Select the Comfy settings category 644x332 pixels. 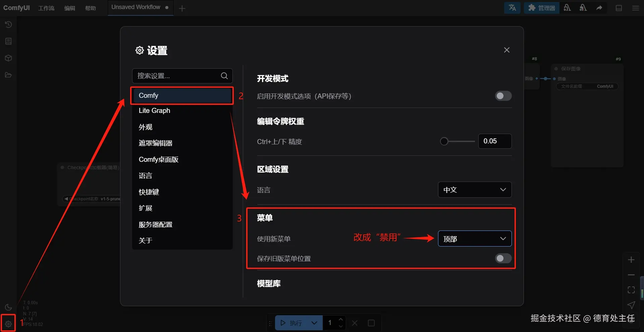pos(182,95)
